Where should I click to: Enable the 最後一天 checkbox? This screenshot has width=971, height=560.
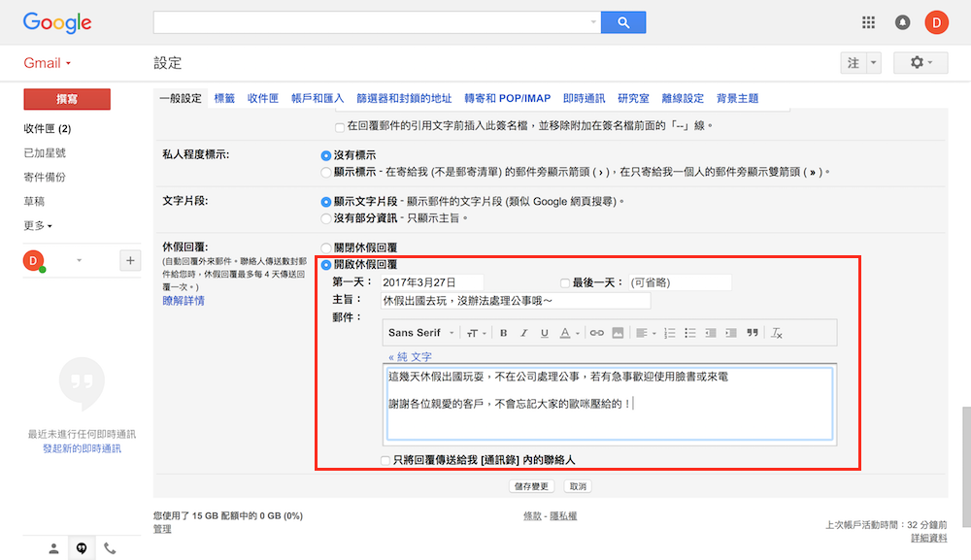point(565,282)
